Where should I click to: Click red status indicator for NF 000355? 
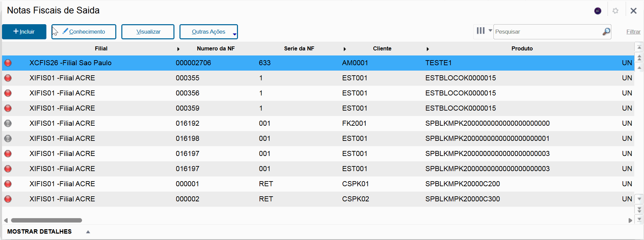(x=8, y=78)
